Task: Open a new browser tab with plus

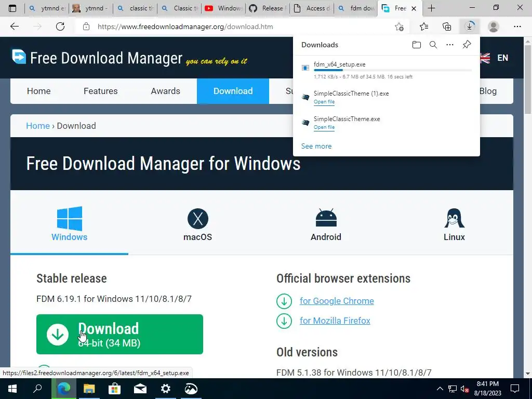Action: (x=431, y=8)
